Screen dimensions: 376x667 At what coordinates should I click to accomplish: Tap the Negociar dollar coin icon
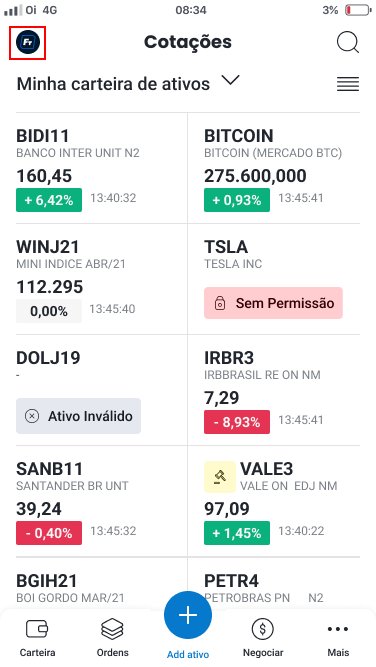tap(262, 628)
